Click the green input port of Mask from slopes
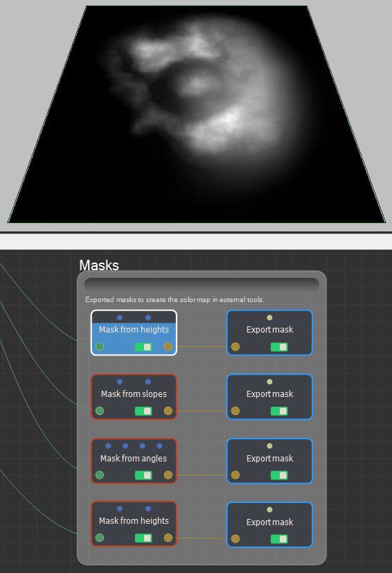Viewport: 392px width, 573px height. (x=100, y=411)
